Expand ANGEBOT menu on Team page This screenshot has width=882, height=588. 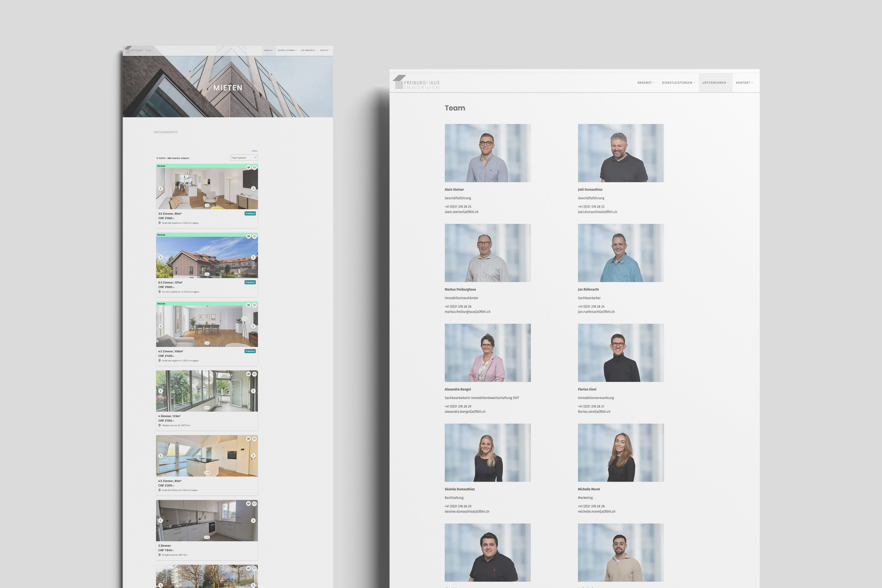click(x=646, y=83)
